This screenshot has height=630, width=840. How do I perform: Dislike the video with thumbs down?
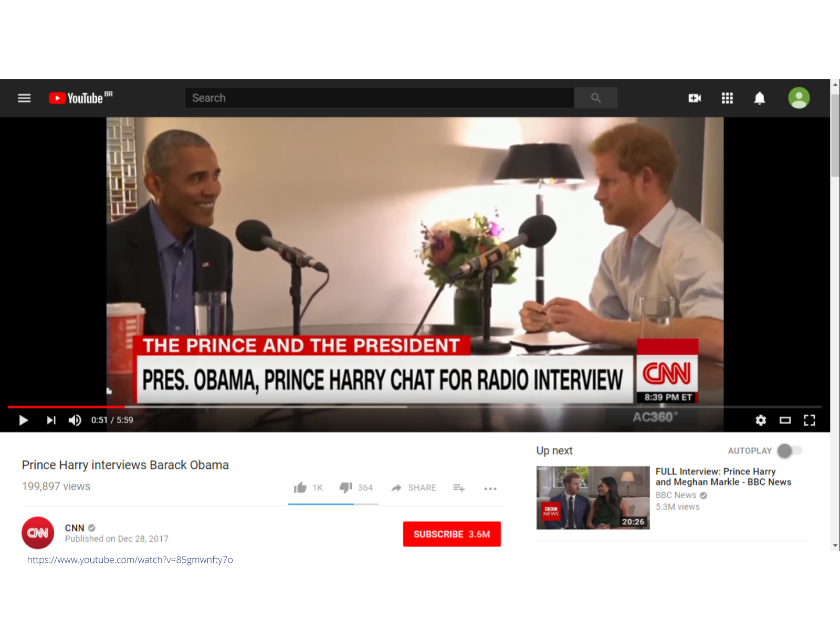coord(345,488)
